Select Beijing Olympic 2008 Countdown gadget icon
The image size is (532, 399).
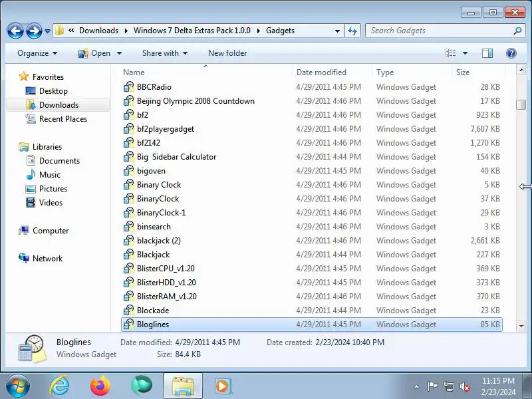point(128,101)
